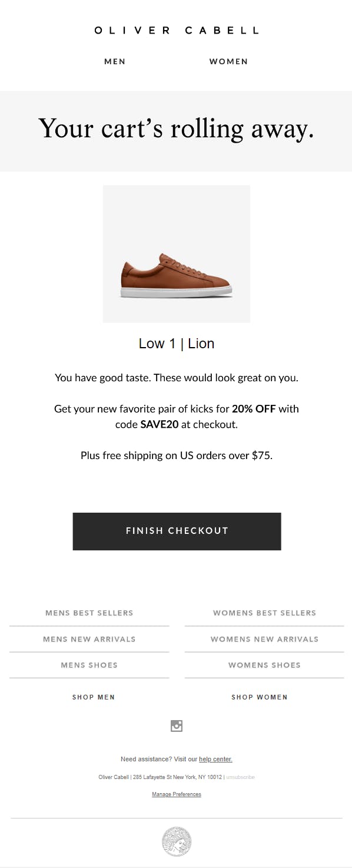Select the Low 1 | Lion product title
The width and height of the screenshot is (352, 868).
(x=177, y=344)
